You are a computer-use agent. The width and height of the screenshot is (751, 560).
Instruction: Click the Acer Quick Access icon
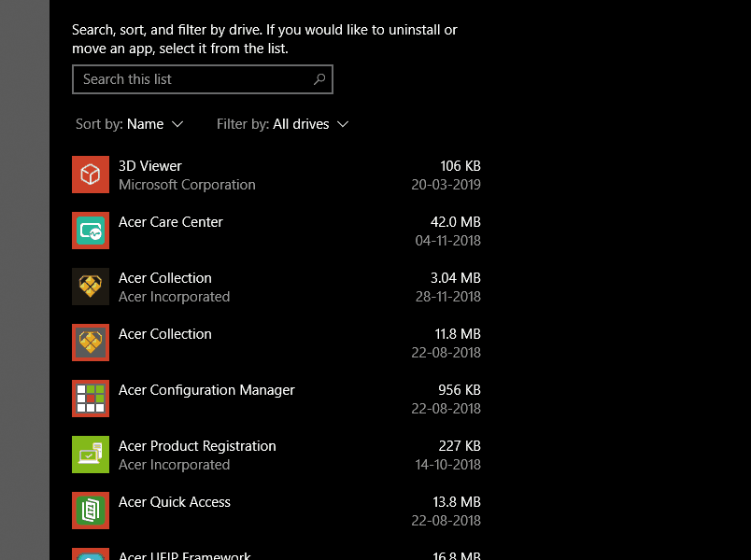[x=91, y=511]
